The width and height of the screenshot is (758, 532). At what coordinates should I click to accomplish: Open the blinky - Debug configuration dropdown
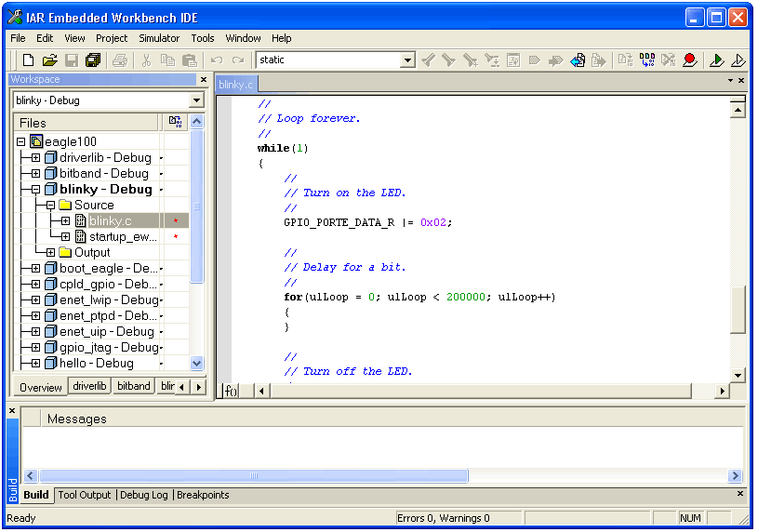196,100
